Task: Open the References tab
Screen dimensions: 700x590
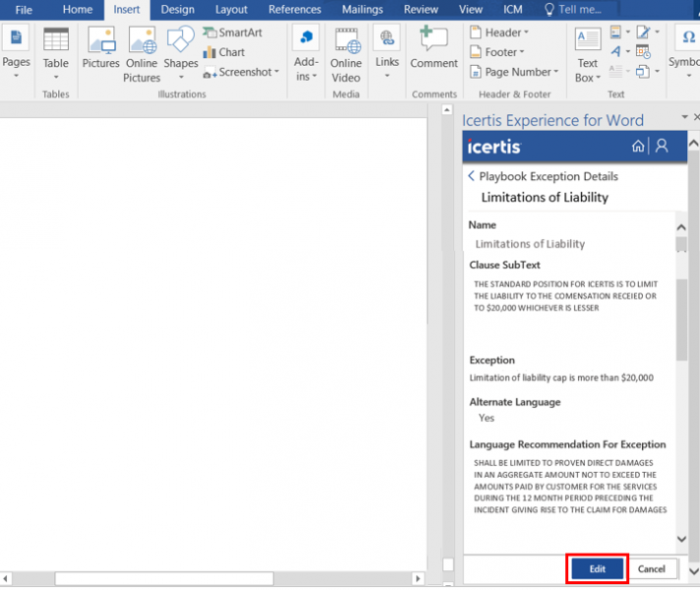Action: pyautogui.click(x=295, y=10)
